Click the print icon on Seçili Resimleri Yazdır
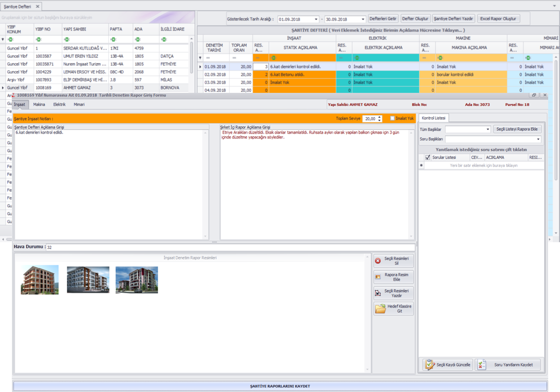 378,293
